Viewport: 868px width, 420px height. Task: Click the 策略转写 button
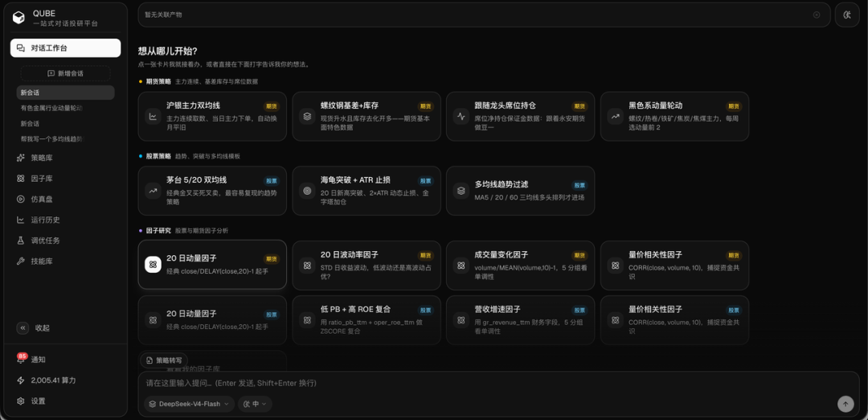point(164,360)
